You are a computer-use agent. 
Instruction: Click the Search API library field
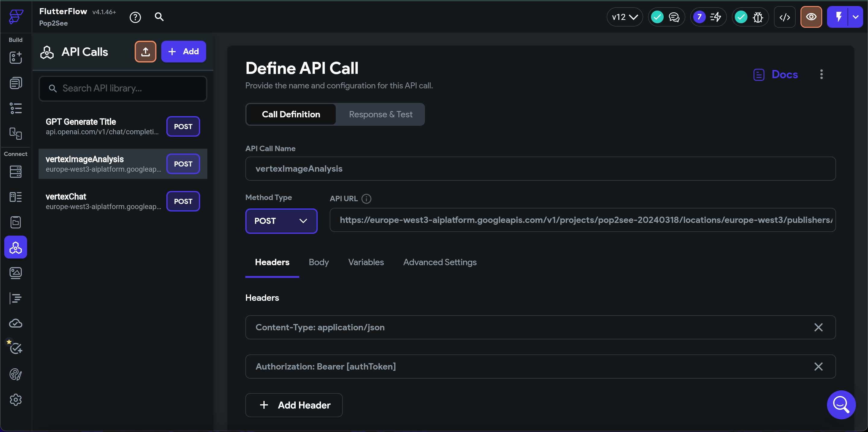point(128,89)
